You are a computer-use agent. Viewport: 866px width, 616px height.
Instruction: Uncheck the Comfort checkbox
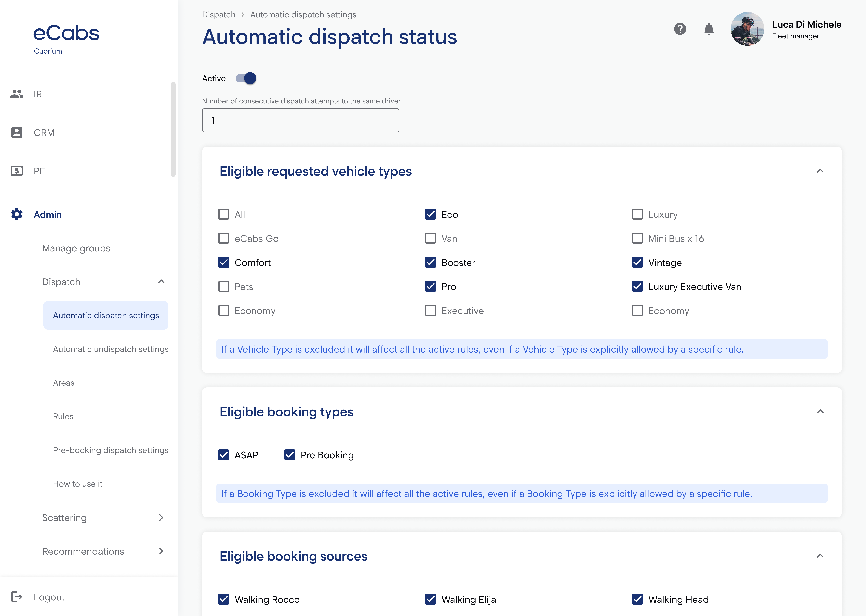(x=224, y=262)
